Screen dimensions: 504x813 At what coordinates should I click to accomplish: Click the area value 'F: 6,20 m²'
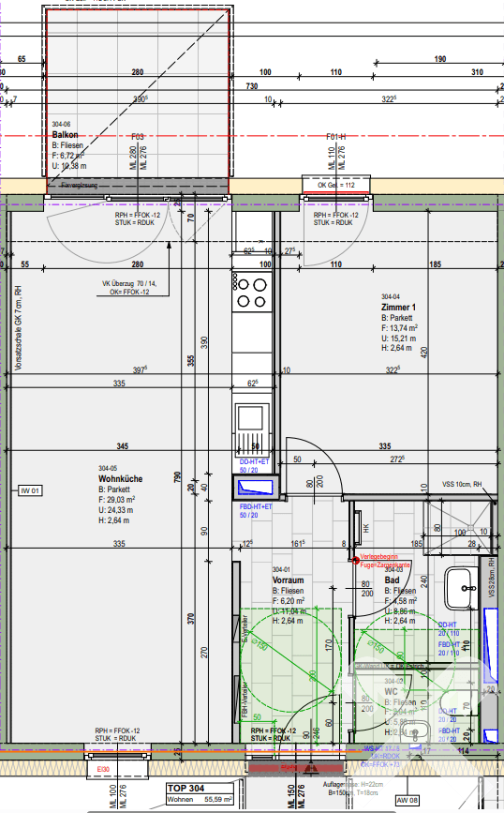pyautogui.click(x=289, y=601)
